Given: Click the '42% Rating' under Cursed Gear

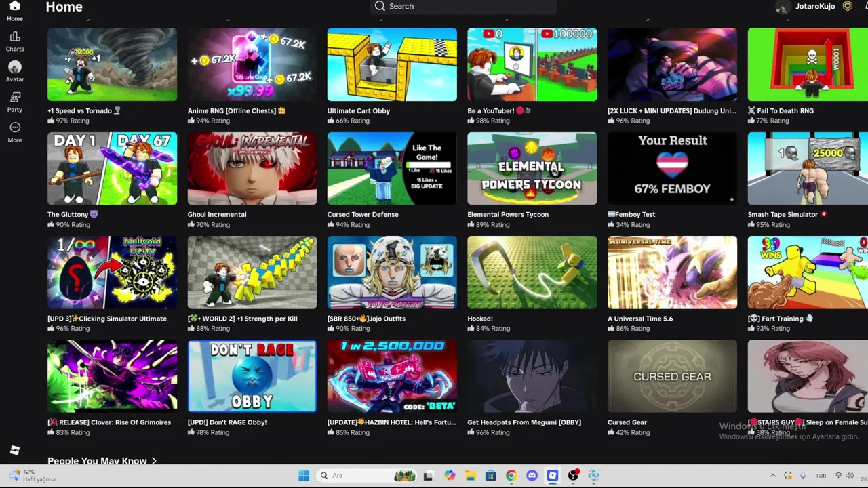Looking at the screenshot, I should pos(633,432).
